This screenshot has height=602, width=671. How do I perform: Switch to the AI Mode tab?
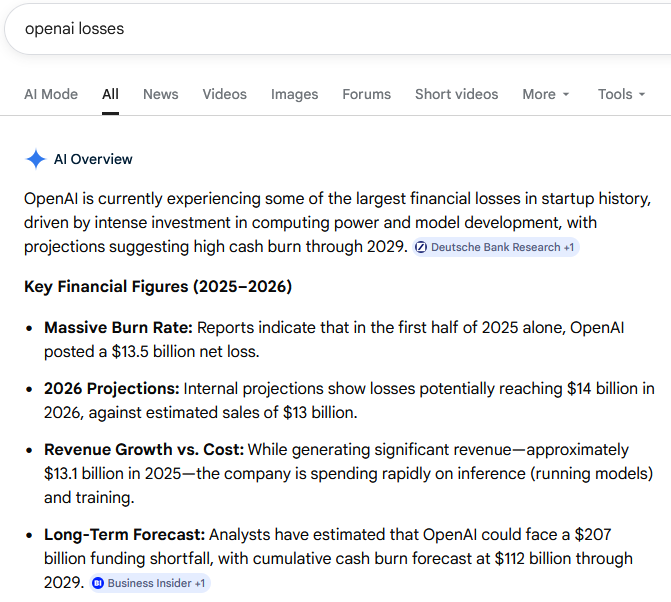[x=51, y=94]
